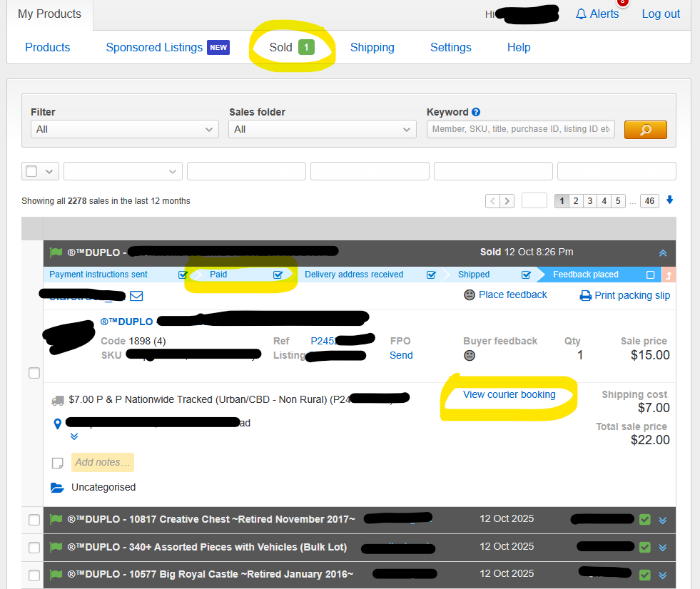The width and height of the screenshot is (700, 589).
Task: Switch to the Shipping tab
Action: point(372,48)
